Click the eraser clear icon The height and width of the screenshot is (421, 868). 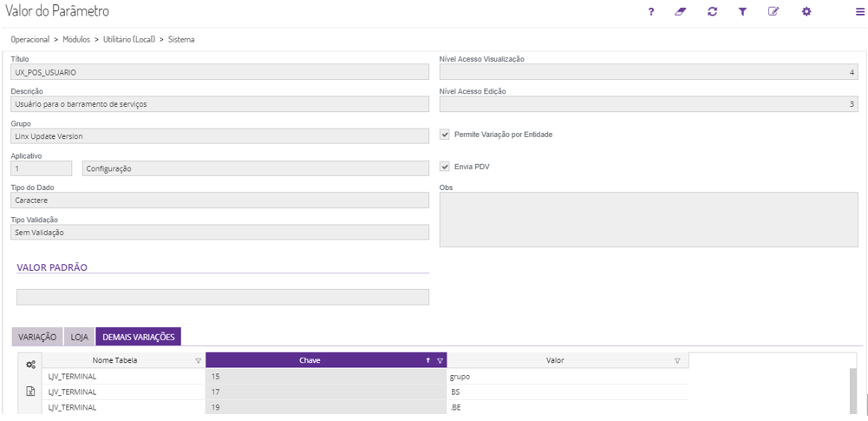coord(681,11)
